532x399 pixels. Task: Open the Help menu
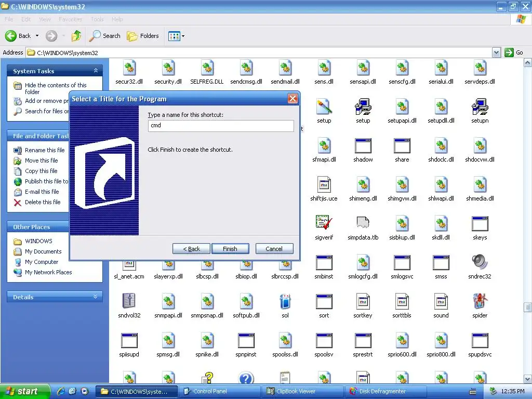(117, 19)
